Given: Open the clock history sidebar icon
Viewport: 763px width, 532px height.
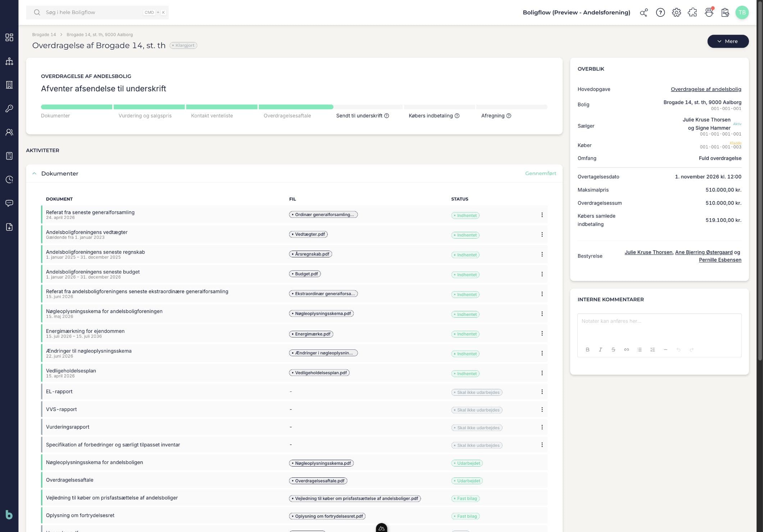Looking at the screenshot, I should 9,179.
